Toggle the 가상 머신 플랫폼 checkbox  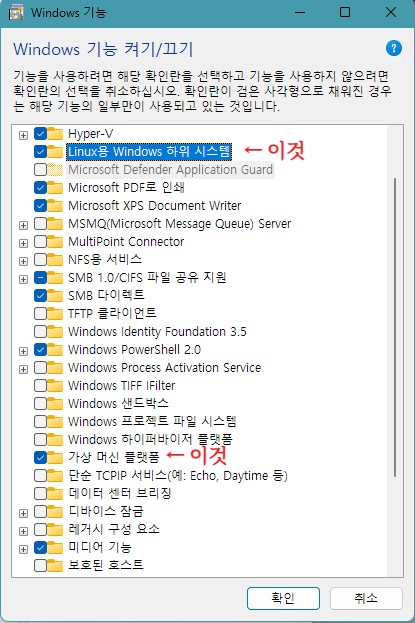pyautogui.click(x=41, y=457)
